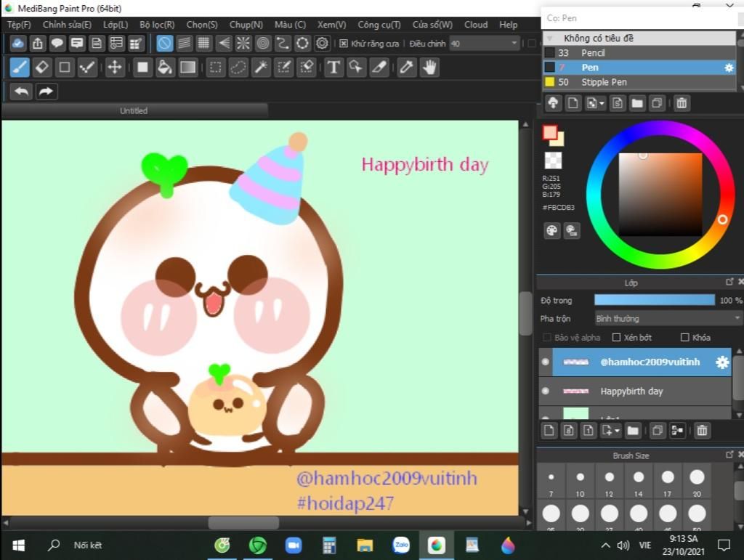Open the add-layer dropdown arrow

[x=617, y=431]
